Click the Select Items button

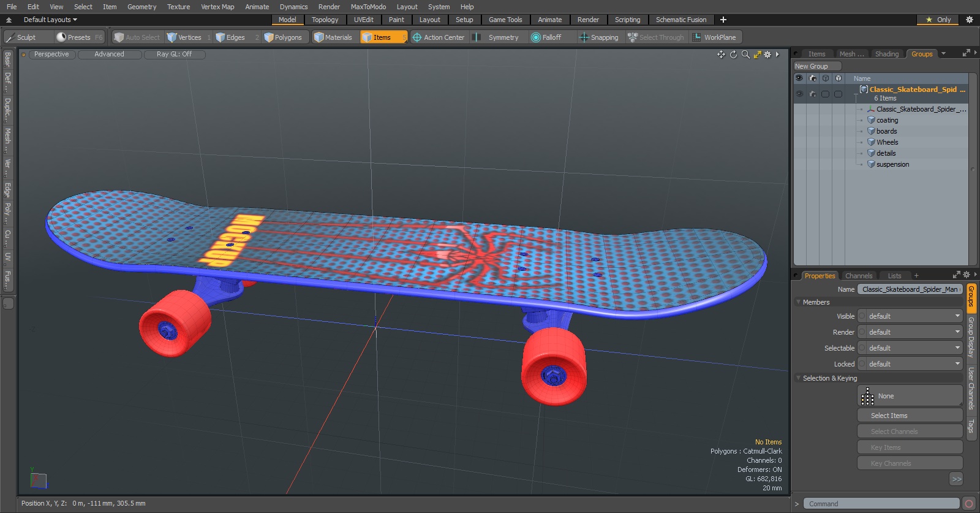pos(910,416)
